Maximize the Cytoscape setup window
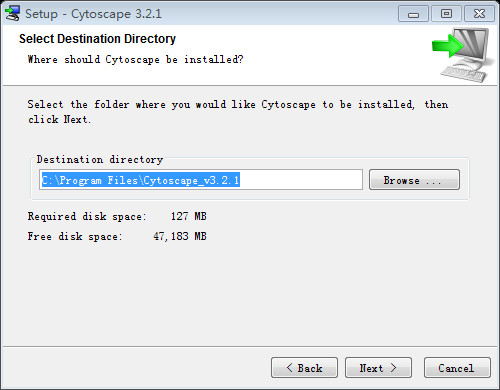The height and width of the screenshot is (390, 500). pos(446,14)
